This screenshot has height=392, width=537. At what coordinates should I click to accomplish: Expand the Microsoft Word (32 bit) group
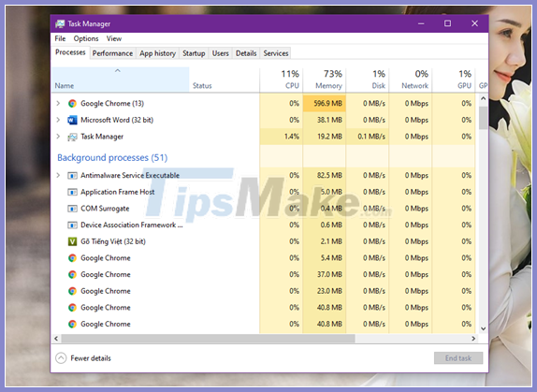(58, 120)
